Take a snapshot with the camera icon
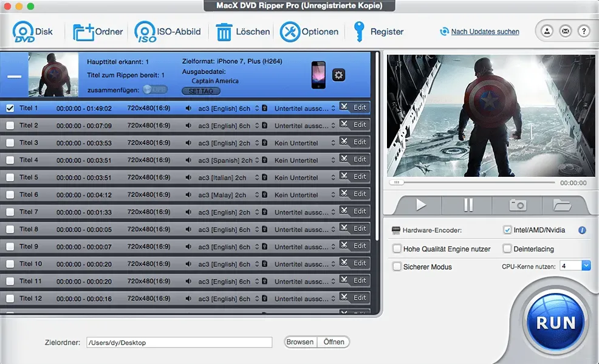This screenshot has width=599, height=364. tap(517, 205)
